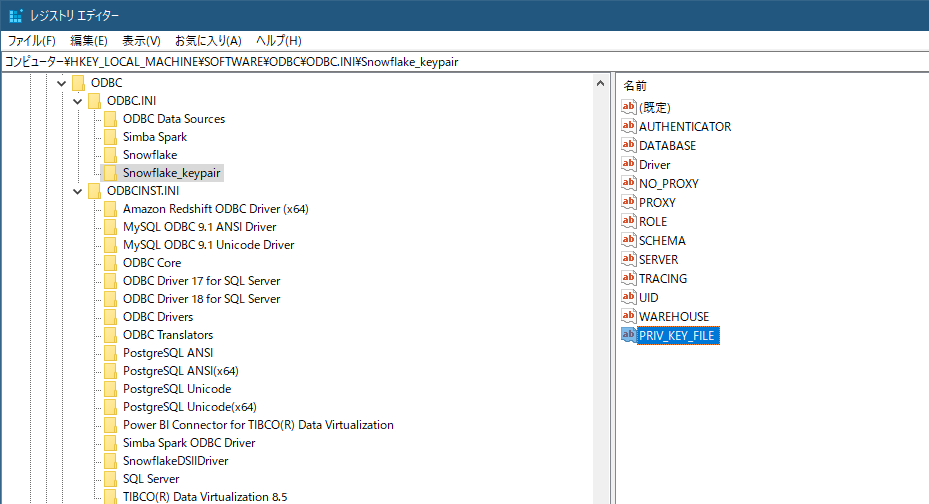Viewport: 929px width, 504px height.
Task: Open the ヘルプ(H) menu
Action: tap(278, 41)
